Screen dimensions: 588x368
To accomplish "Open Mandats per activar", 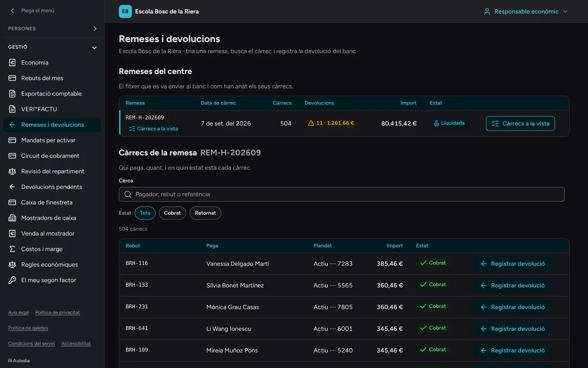I will click(x=52, y=140).
